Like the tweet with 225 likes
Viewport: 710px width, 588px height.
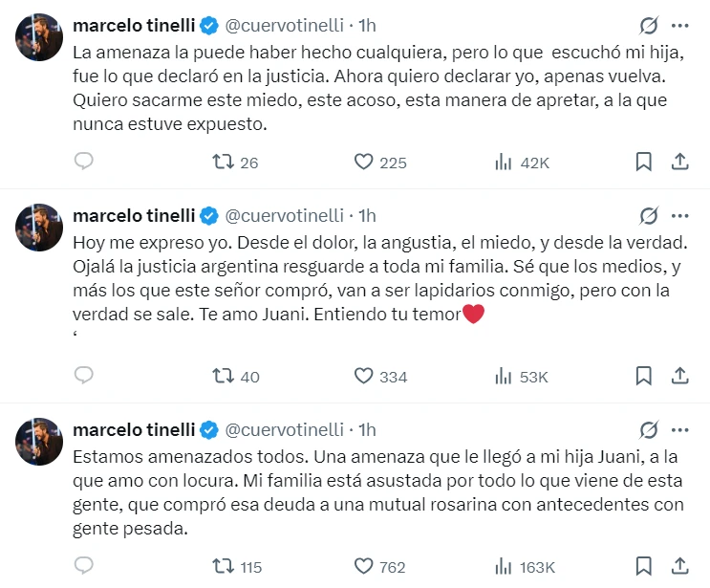pyautogui.click(x=363, y=162)
